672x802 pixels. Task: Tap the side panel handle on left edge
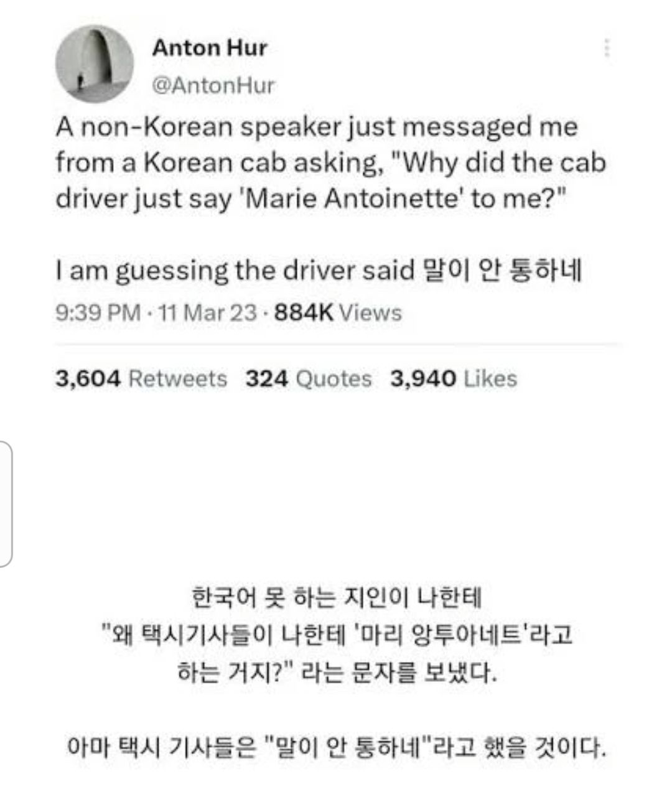(x=6, y=503)
